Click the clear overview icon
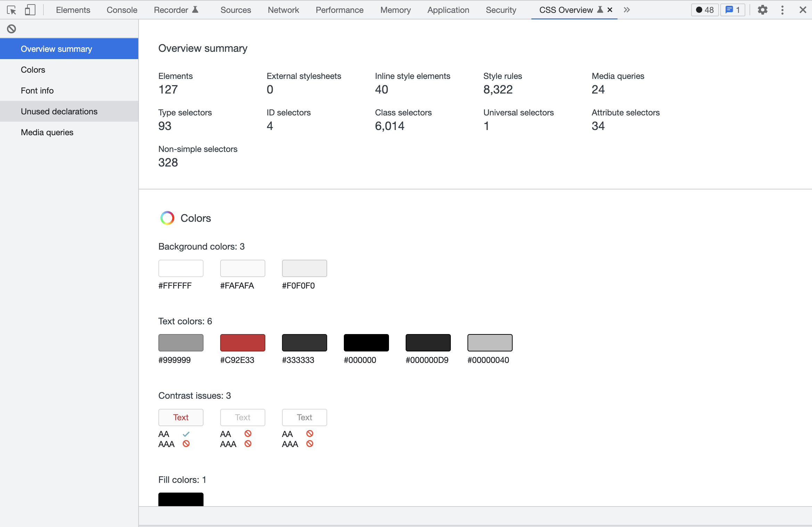 pyautogui.click(x=11, y=29)
